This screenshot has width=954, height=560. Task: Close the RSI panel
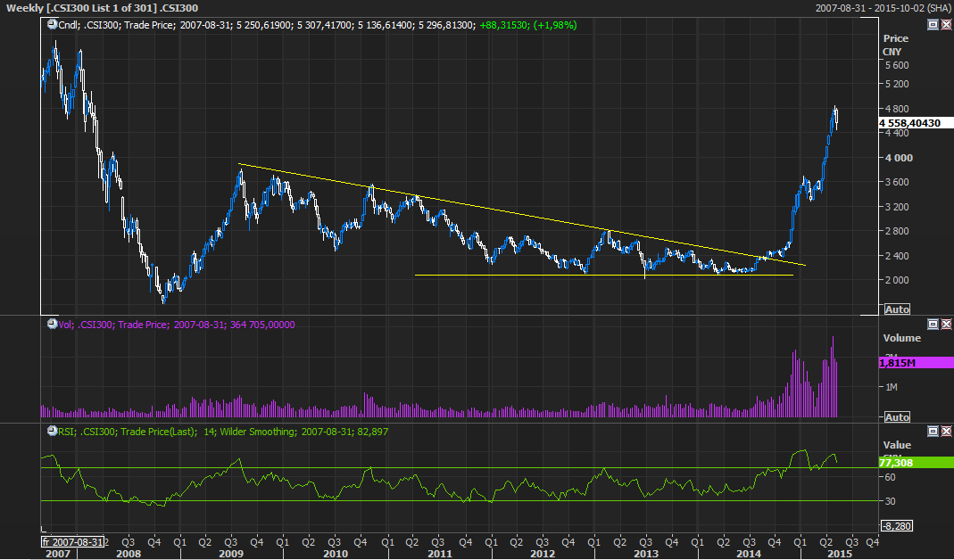(x=946, y=431)
